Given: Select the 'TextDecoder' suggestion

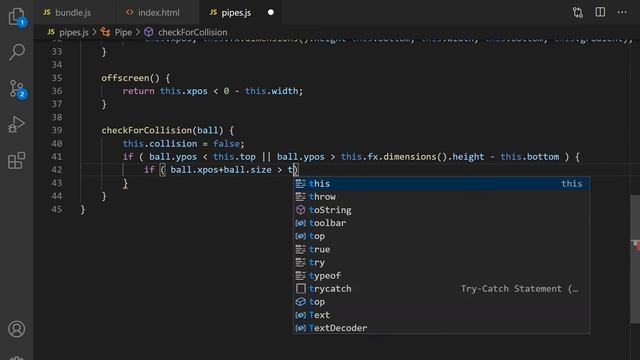Looking at the screenshot, I should tap(442, 328).
